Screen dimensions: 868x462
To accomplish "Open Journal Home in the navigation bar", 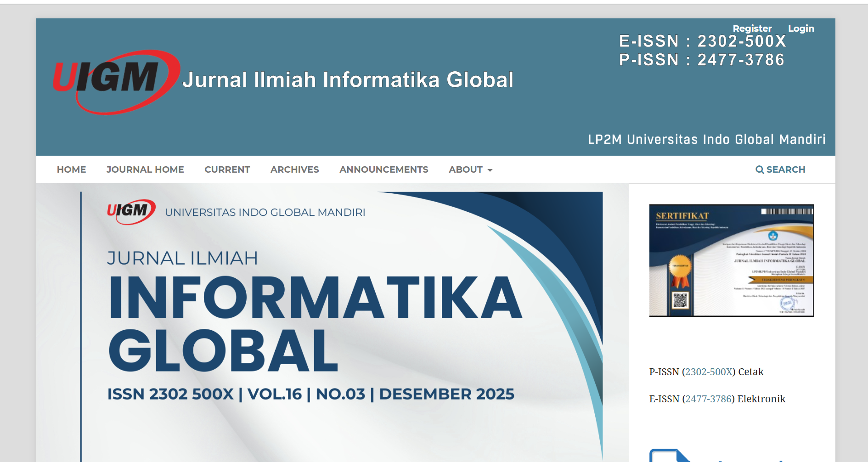I will (145, 169).
